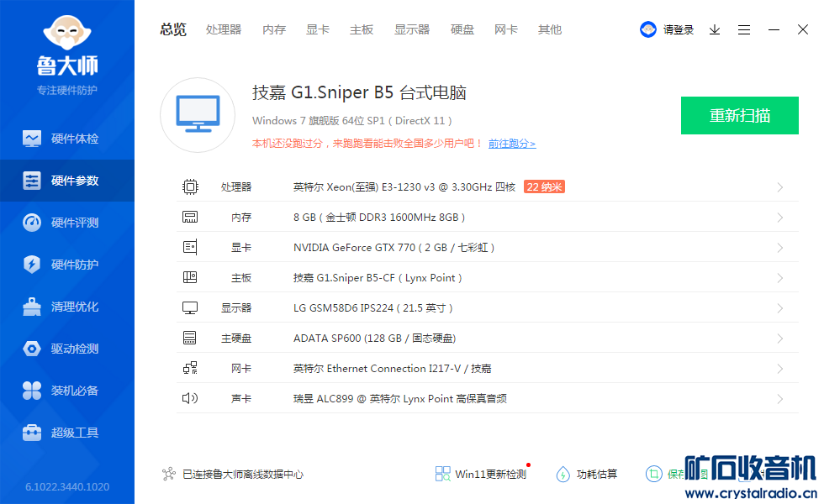This screenshot has height=504, width=824.
Task: Go to 硬件防护 in the sidebar
Action: (67, 265)
